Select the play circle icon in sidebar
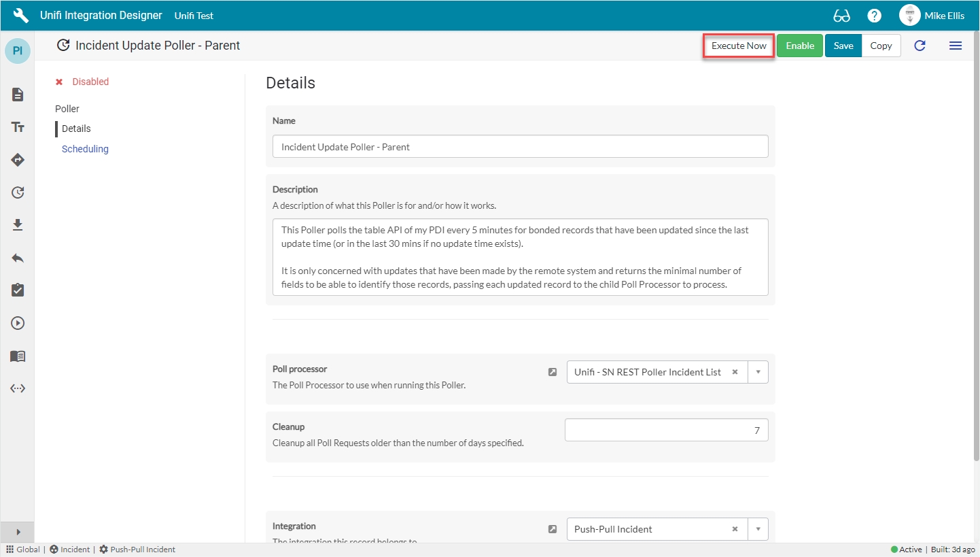The width and height of the screenshot is (980, 557). click(18, 323)
